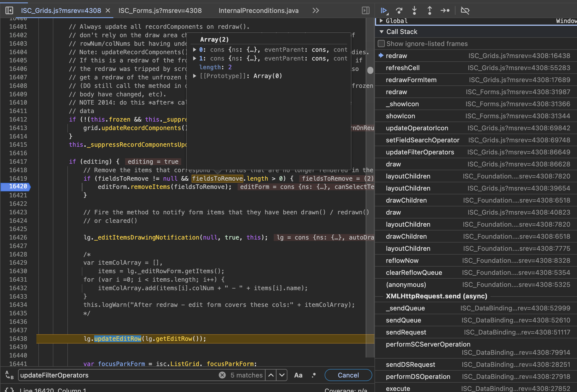Step over next function call

coord(399,11)
